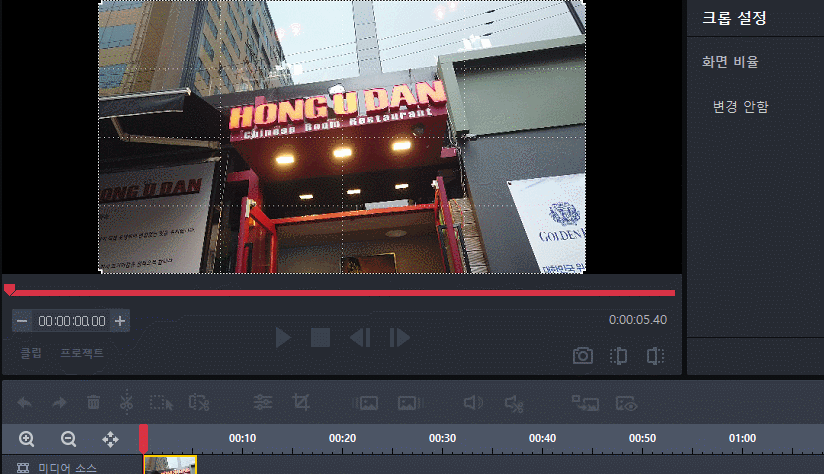Screen dimensions: 824x474
Task: Switch to the 프로젝트 tab
Action: pos(82,353)
